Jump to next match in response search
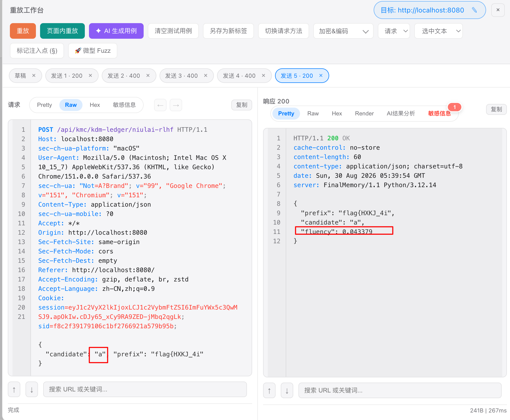This screenshot has height=420, width=510. coord(287,390)
